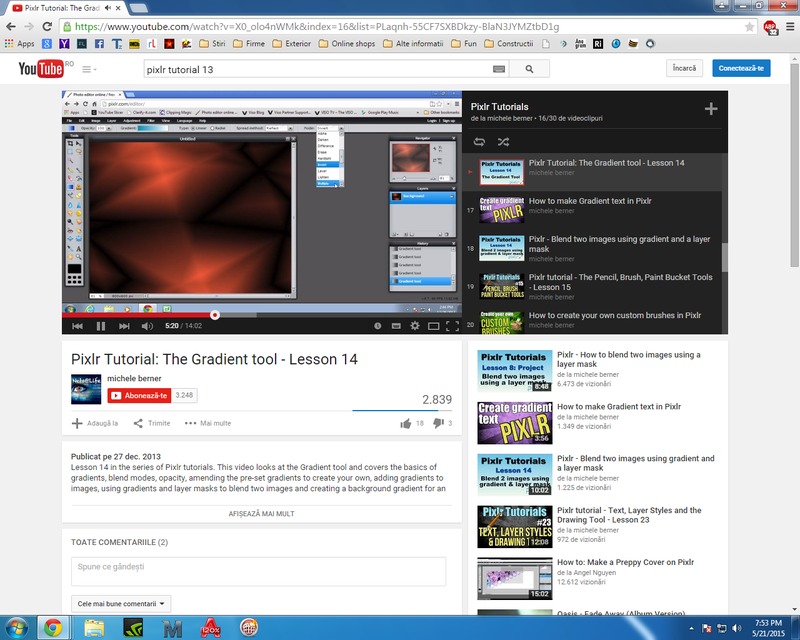Open the Chrome menu button

pos(790,27)
